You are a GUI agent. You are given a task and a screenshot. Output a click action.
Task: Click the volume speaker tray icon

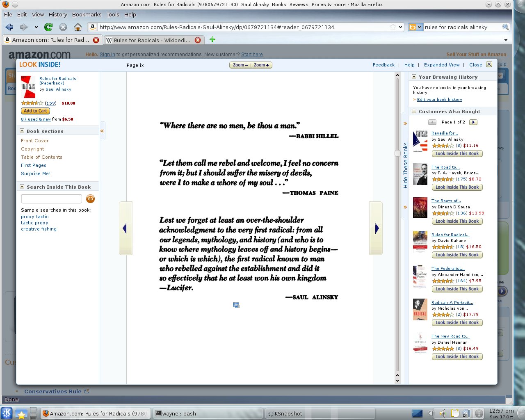[x=442, y=413]
